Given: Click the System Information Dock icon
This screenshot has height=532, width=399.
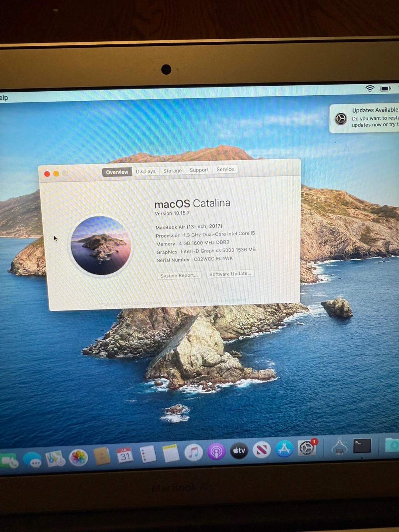Looking at the screenshot, I should 340,446.
